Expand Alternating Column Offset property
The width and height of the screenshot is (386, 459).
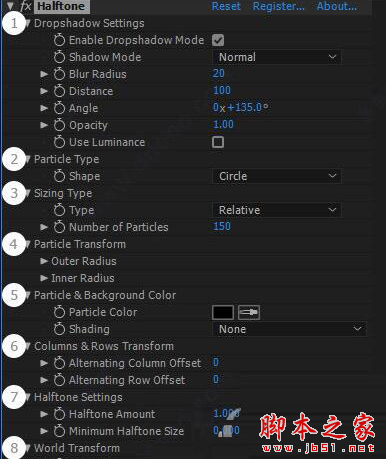pyautogui.click(x=44, y=363)
